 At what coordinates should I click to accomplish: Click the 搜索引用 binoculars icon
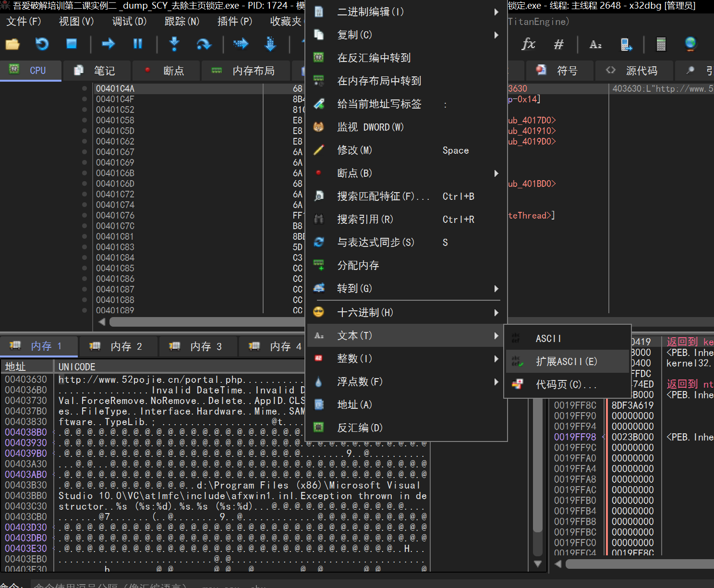pos(319,219)
